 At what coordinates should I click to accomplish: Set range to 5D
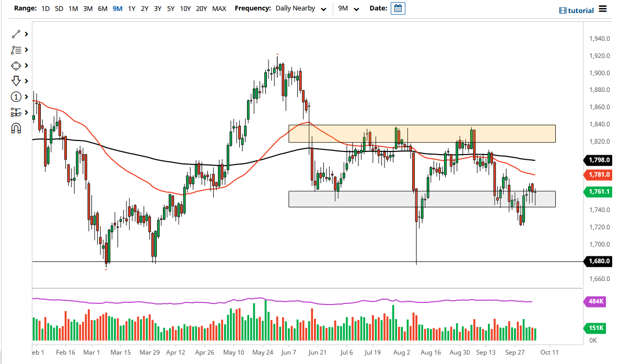59,8
